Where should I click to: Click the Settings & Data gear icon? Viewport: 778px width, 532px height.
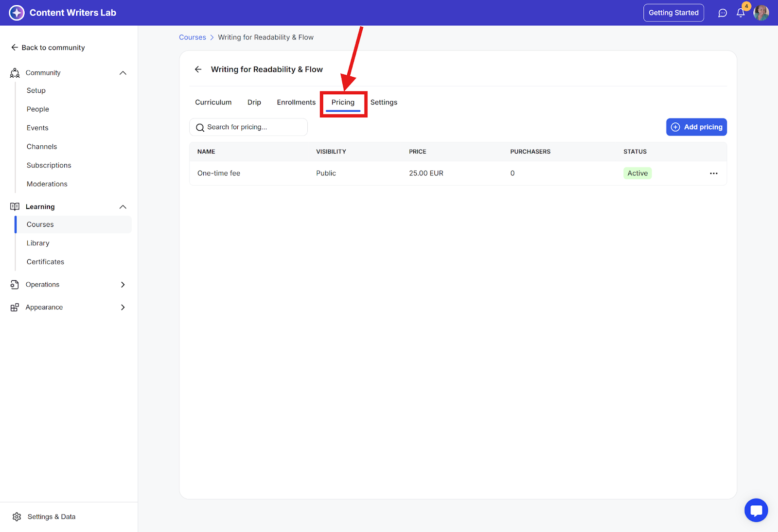[17, 516]
